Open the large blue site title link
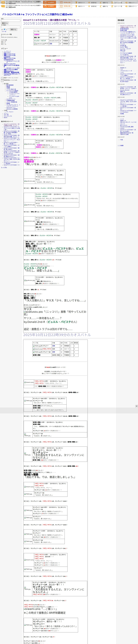 click(37, 14)
